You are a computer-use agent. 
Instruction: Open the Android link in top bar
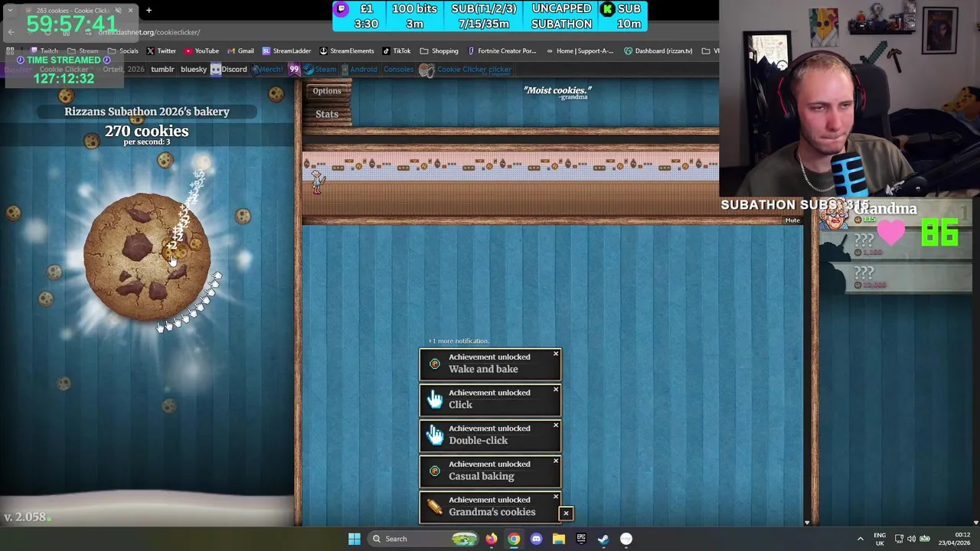pos(359,70)
